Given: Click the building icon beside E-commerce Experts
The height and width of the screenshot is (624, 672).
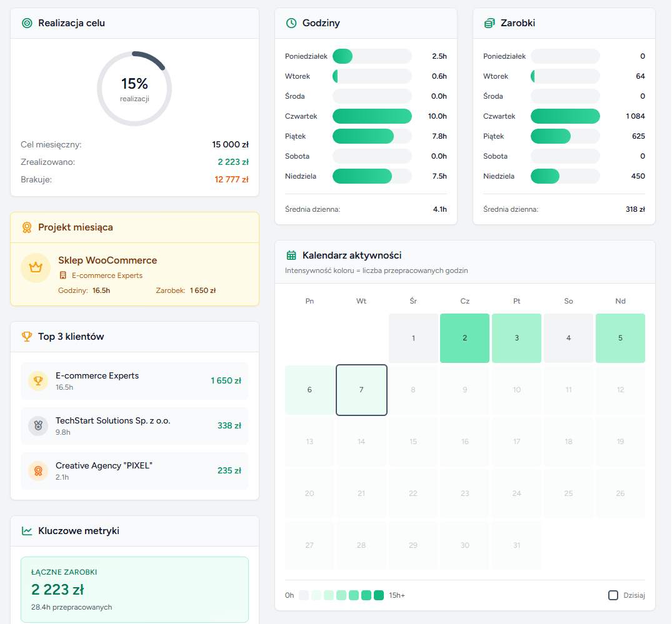Looking at the screenshot, I should point(63,275).
